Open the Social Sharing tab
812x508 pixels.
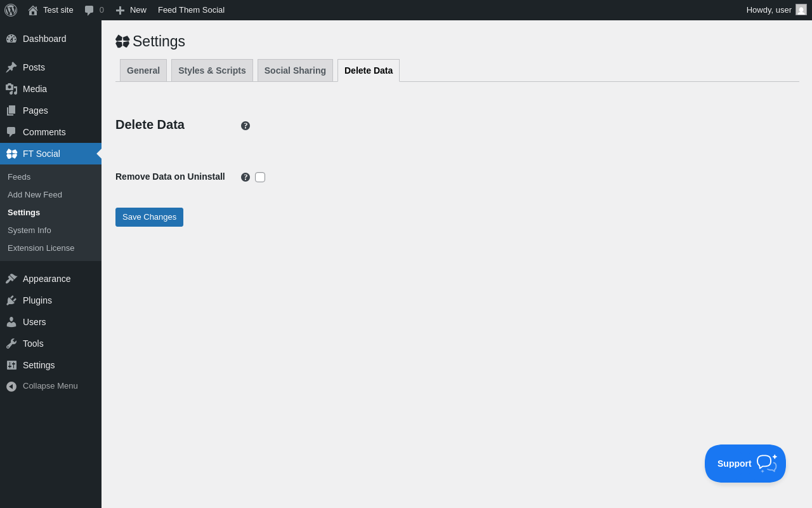pyautogui.click(x=295, y=70)
